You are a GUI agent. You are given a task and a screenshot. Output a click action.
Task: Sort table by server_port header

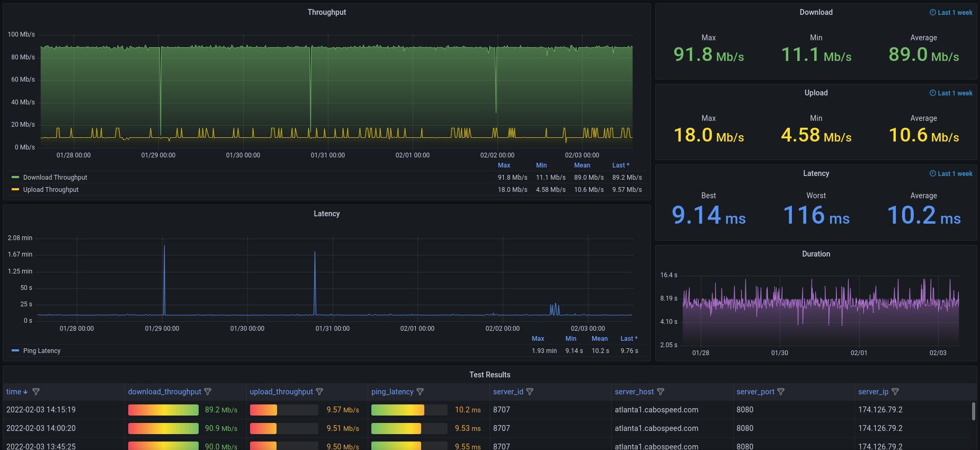coord(755,392)
